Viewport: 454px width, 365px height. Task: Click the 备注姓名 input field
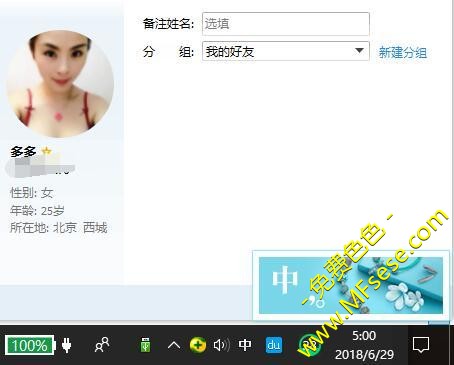click(285, 24)
